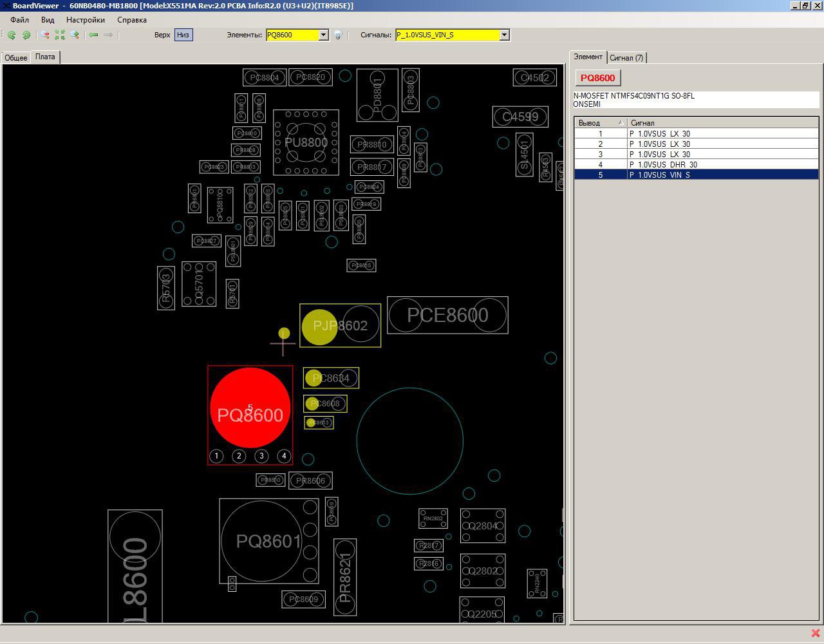This screenshot has height=644, width=824.
Task: Rotate the board clockwise
Action: [x=26, y=35]
